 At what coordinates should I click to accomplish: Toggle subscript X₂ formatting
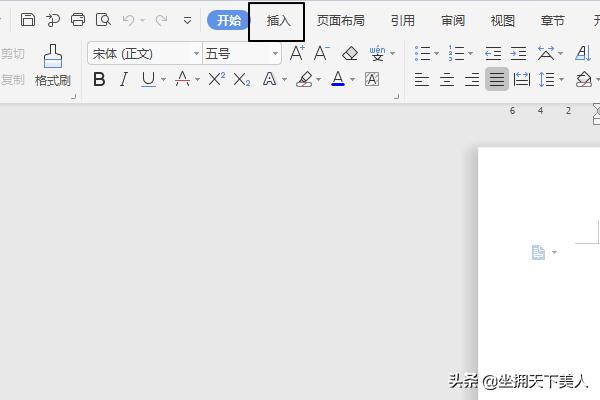click(242, 80)
